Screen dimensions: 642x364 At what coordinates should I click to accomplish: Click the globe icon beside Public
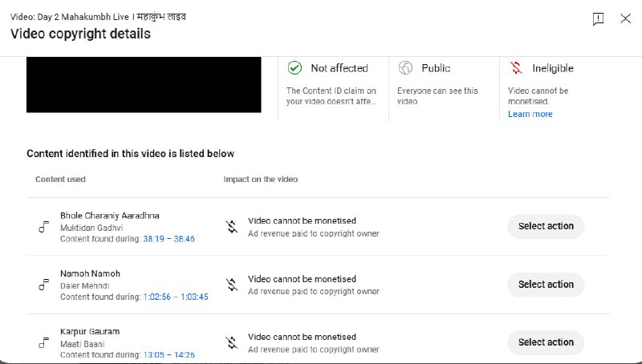405,68
